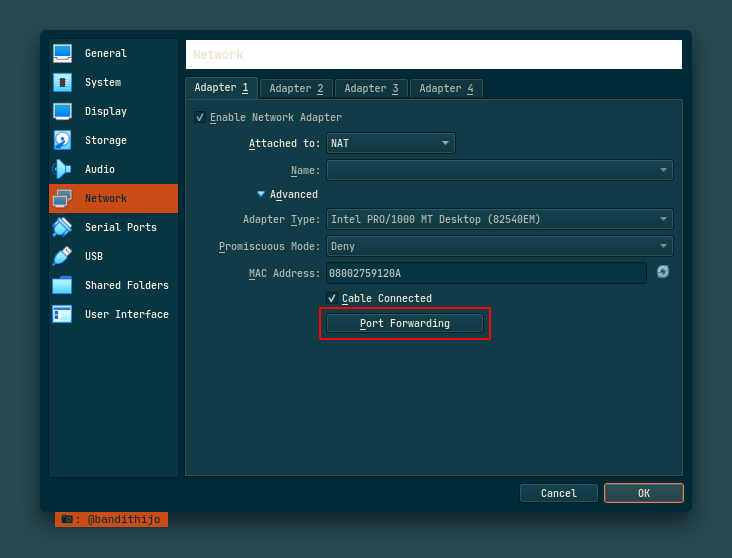Select the Storage disk icon
The width and height of the screenshot is (732, 558).
point(62,140)
